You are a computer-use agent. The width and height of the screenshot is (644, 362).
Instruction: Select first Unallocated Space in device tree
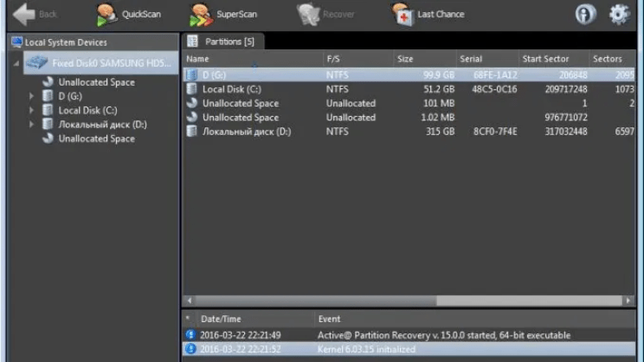click(96, 82)
